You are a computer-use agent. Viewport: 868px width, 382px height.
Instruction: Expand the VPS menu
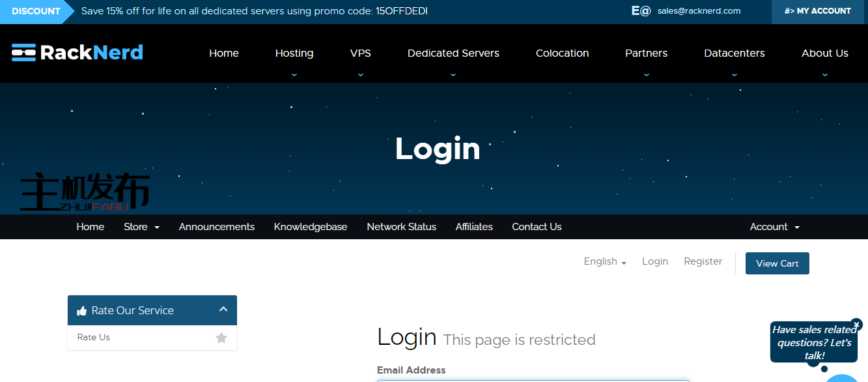tap(360, 53)
